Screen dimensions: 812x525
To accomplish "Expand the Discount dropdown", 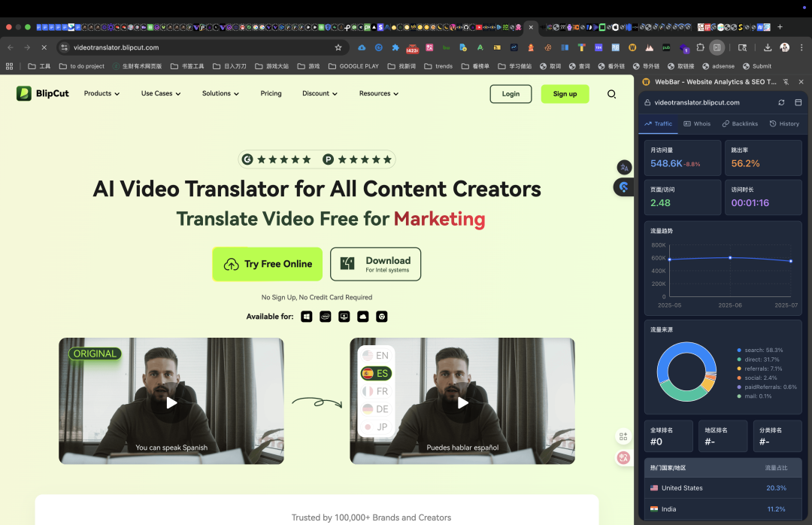I will 320,93.
